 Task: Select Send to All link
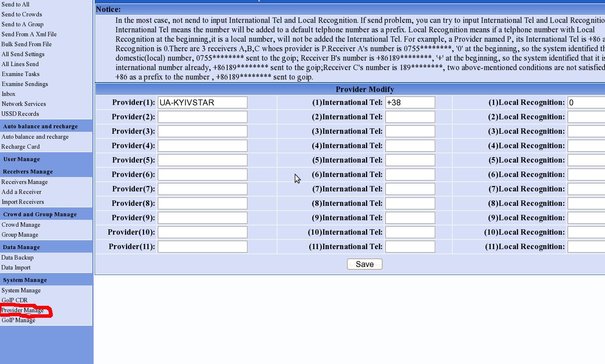coord(15,4)
